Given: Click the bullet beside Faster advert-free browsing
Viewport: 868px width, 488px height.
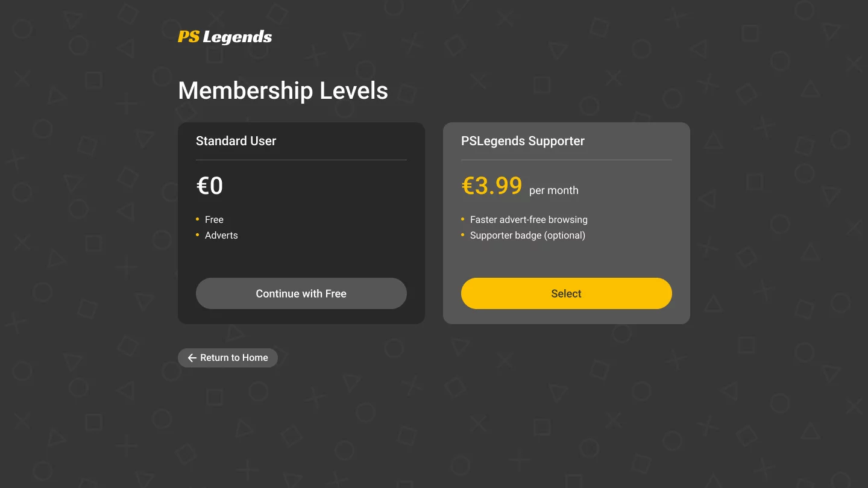Looking at the screenshot, I should click(463, 219).
